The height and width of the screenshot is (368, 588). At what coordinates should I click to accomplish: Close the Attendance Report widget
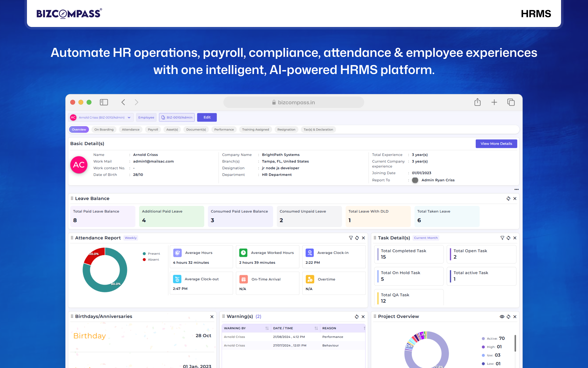click(x=363, y=238)
